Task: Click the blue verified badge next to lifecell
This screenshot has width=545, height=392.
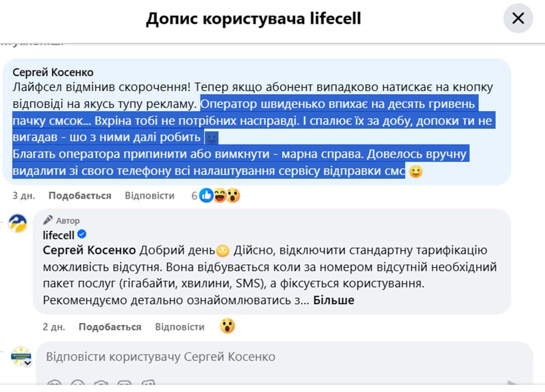Action: click(82, 235)
